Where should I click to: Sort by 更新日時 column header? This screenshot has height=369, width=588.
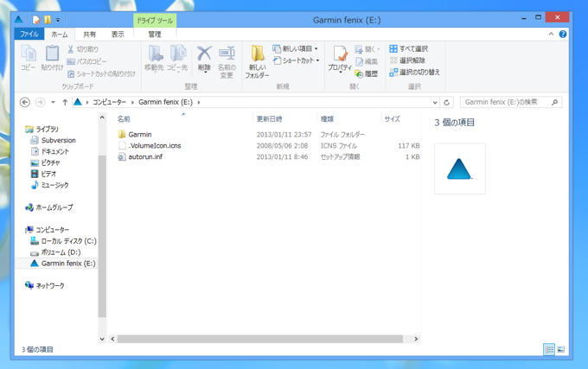(269, 118)
